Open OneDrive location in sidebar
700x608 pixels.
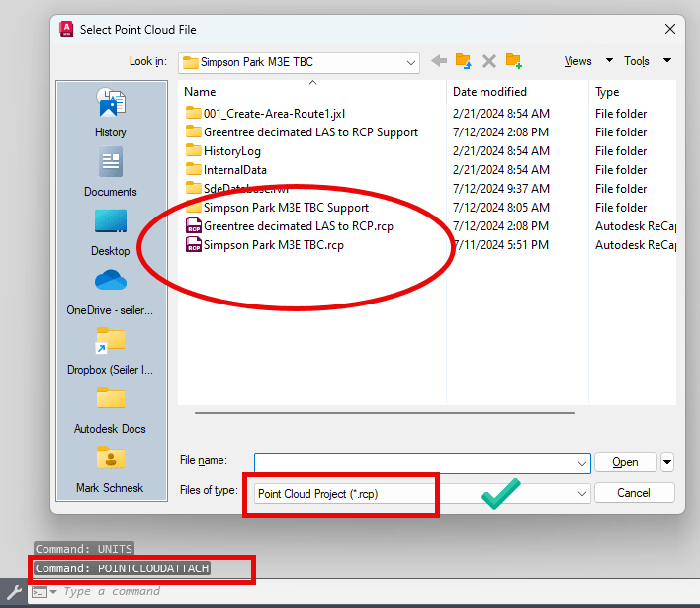[x=111, y=292]
